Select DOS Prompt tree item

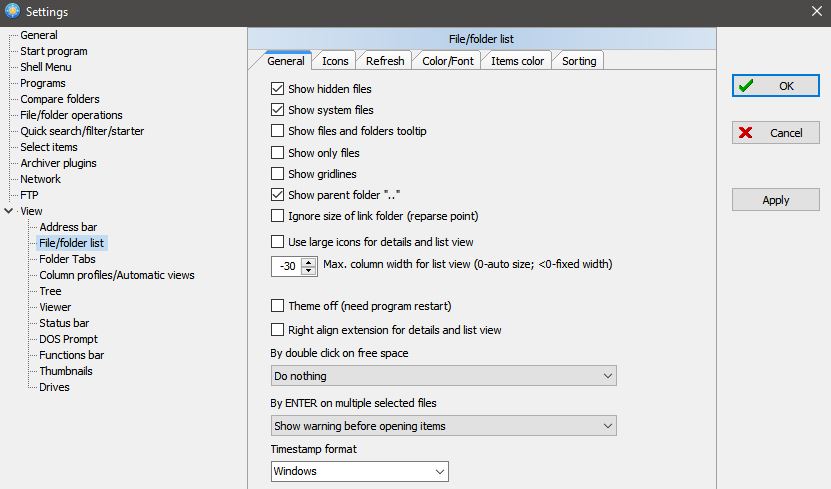tap(68, 339)
